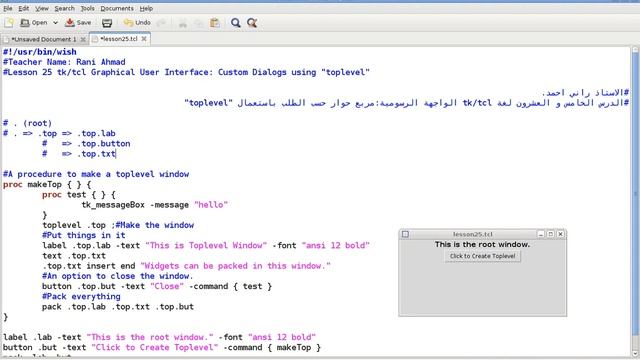The width and height of the screenshot is (640, 360).
Task: Place cursor on the #!/usr/bin/wish line
Action: [x=40, y=52]
